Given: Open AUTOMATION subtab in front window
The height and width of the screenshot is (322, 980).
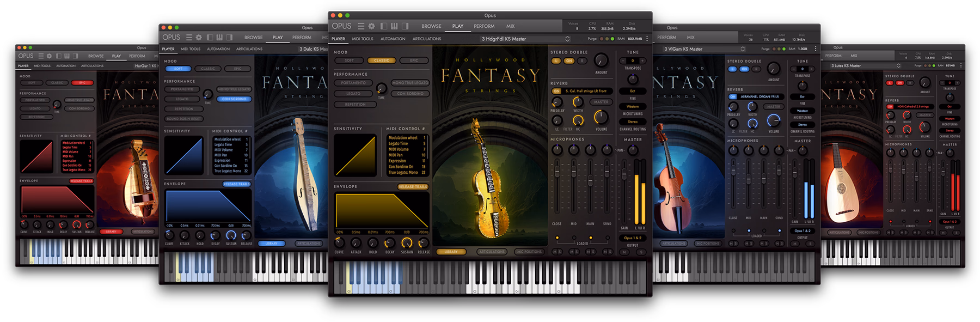Looking at the screenshot, I should 393,39.
